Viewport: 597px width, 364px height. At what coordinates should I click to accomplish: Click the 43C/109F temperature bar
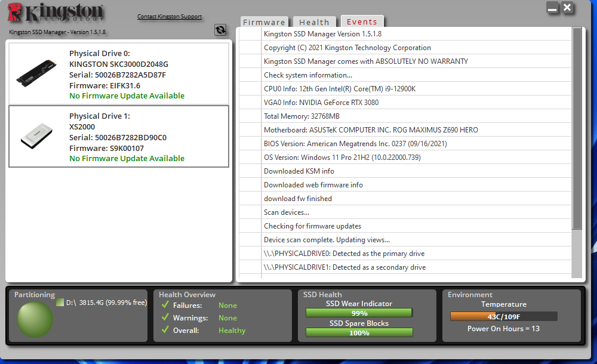click(x=504, y=316)
